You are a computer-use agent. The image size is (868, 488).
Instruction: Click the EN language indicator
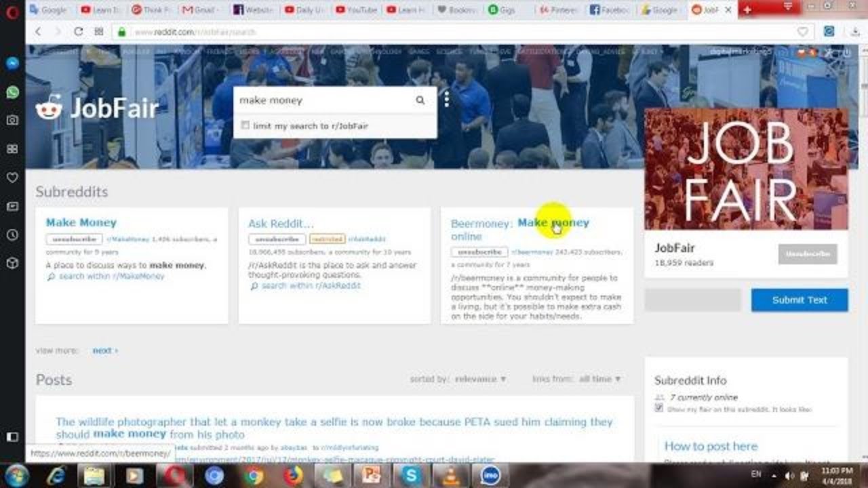click(x=757, y=474)
